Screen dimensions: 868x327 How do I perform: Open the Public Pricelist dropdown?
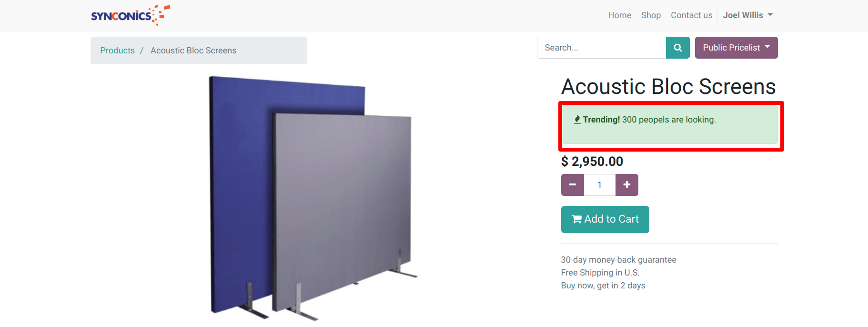(x=736, y=48)
